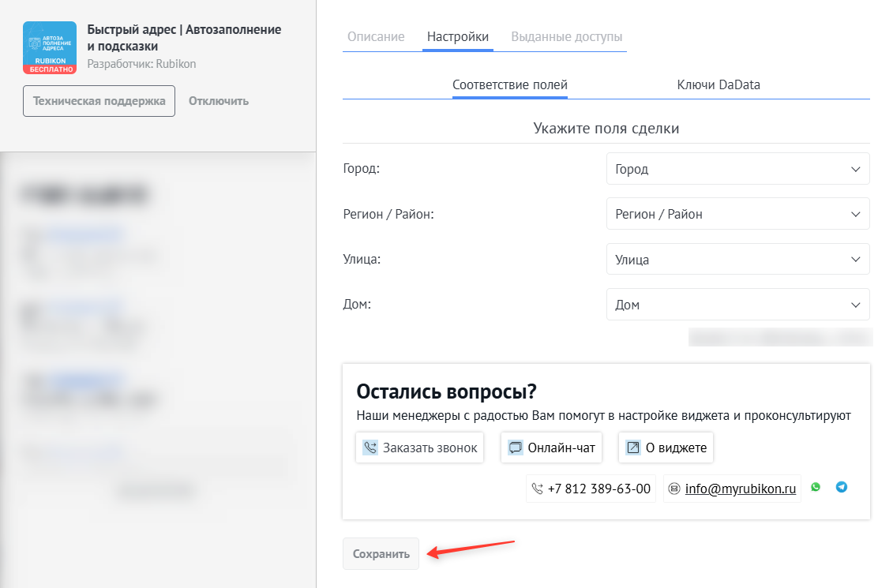Viewport: 893px width, 588px height.
Task: Select the Настройки tab
Action: coord(458,36)
